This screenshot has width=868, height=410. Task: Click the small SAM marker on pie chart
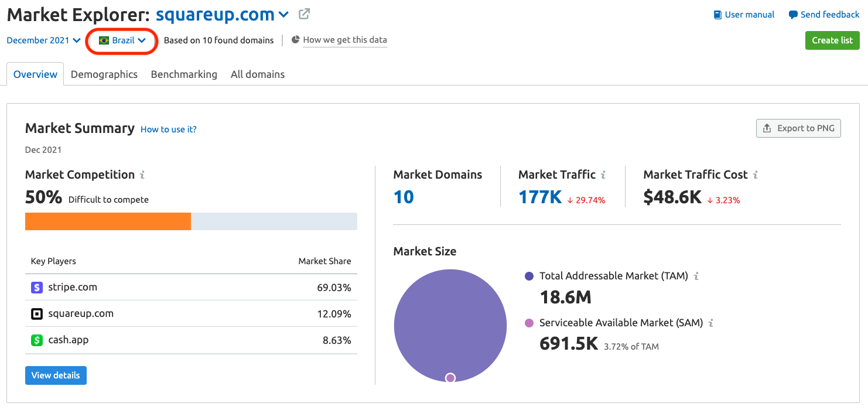click(x=450, y=378)
